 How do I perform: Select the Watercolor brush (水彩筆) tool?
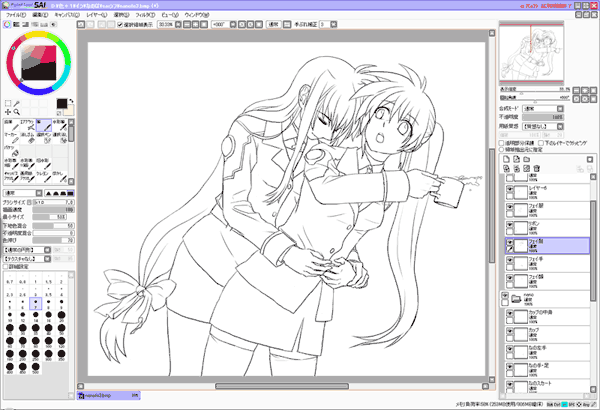click(x=59, y=125)
